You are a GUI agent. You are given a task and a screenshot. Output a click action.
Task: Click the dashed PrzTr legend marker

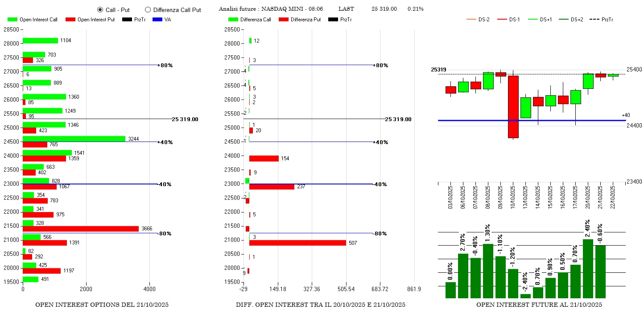coord(594,20)
